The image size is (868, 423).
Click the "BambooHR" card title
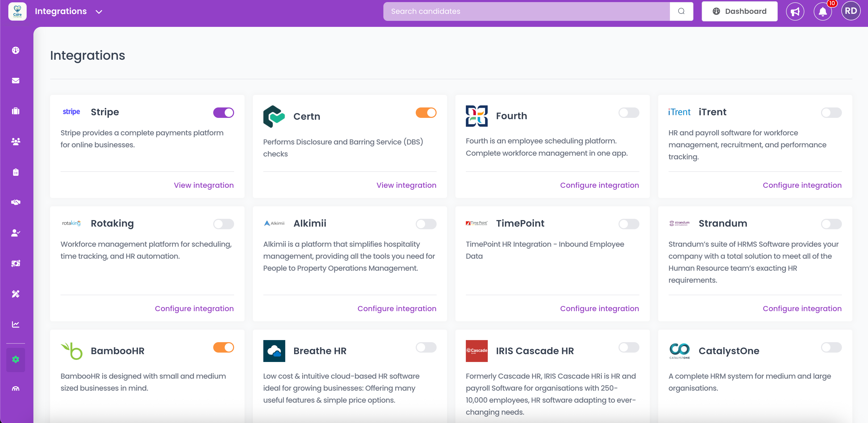(x=118, y=351)
